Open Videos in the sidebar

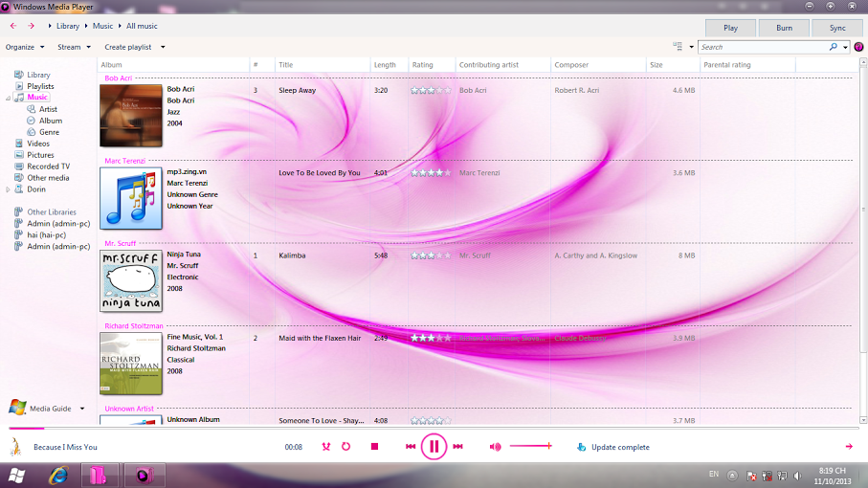[38, 144]
